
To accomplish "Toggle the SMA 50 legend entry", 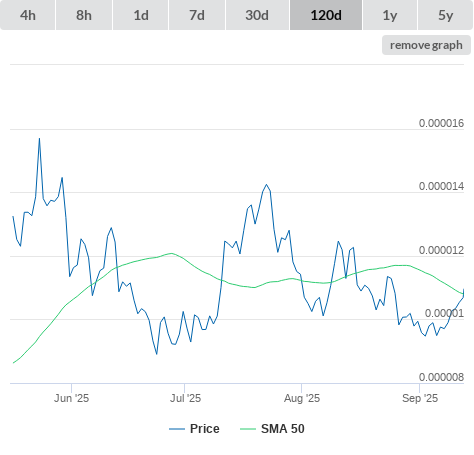I will [283, 429].
